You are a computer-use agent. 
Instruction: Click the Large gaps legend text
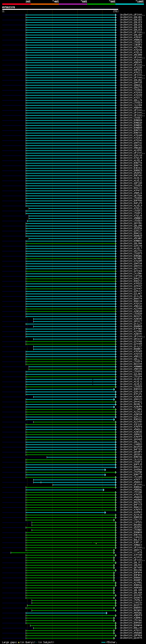28,642
